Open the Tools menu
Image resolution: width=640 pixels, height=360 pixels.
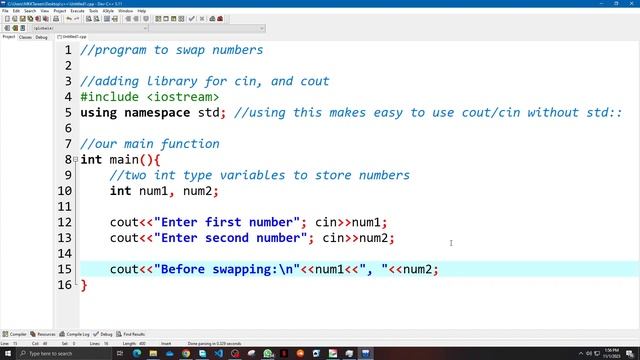click(x=93, y=11)
